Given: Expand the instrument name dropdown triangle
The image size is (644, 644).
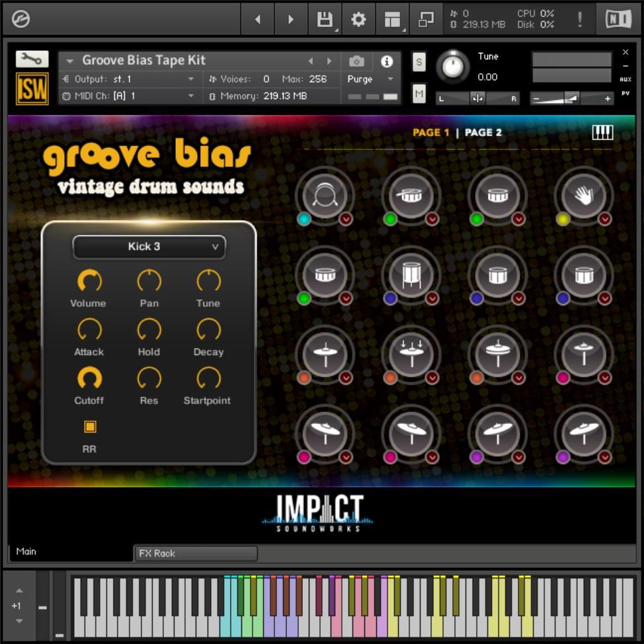Looking at the screenshot, I should (70, 61).
